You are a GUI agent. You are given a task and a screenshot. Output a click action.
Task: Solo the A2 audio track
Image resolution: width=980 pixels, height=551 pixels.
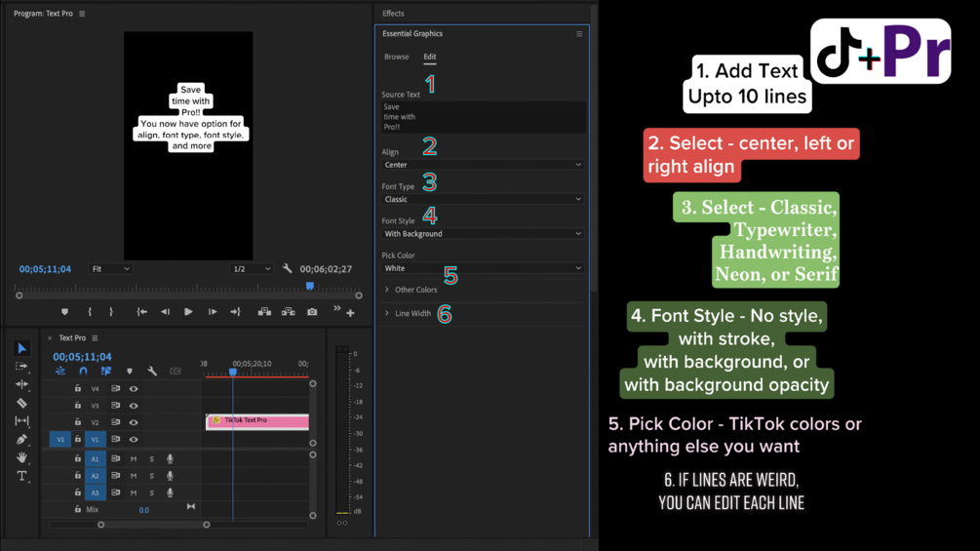click(x=151, y=475)
